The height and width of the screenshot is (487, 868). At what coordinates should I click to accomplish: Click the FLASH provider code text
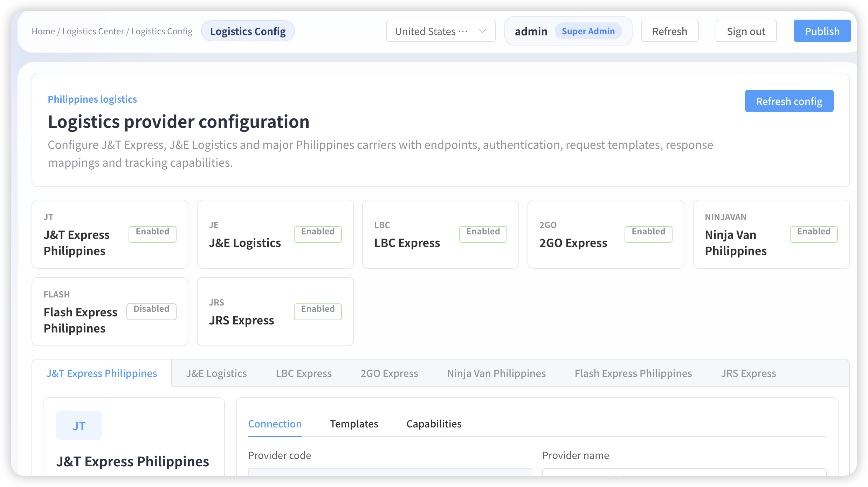pyautogui.click(x=57, y=294)
